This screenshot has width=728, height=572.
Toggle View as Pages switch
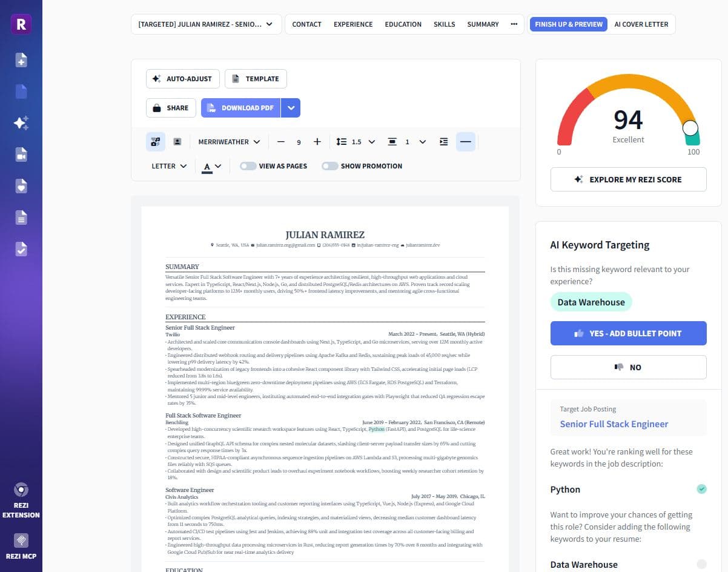coord(248,166)
